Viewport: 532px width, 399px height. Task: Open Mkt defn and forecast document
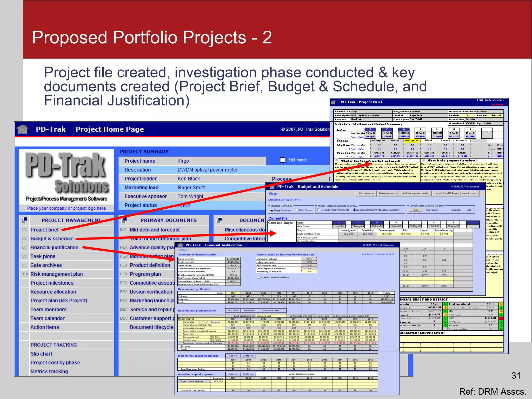click(x=155, y=230)
